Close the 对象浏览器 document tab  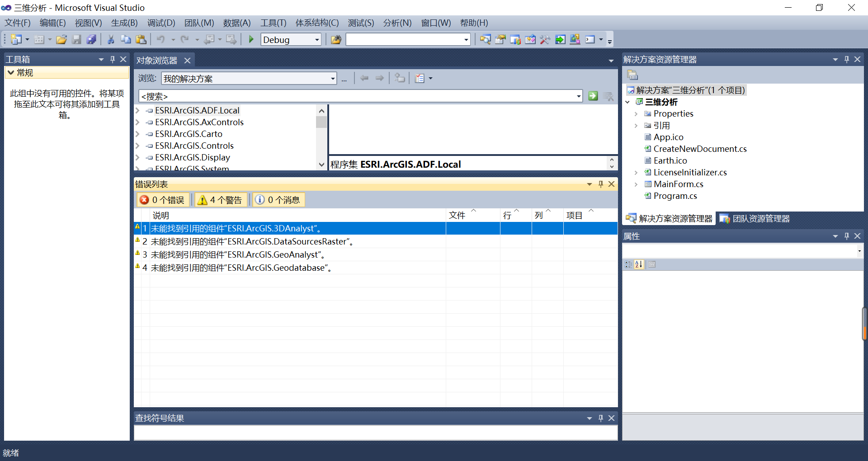187,60
